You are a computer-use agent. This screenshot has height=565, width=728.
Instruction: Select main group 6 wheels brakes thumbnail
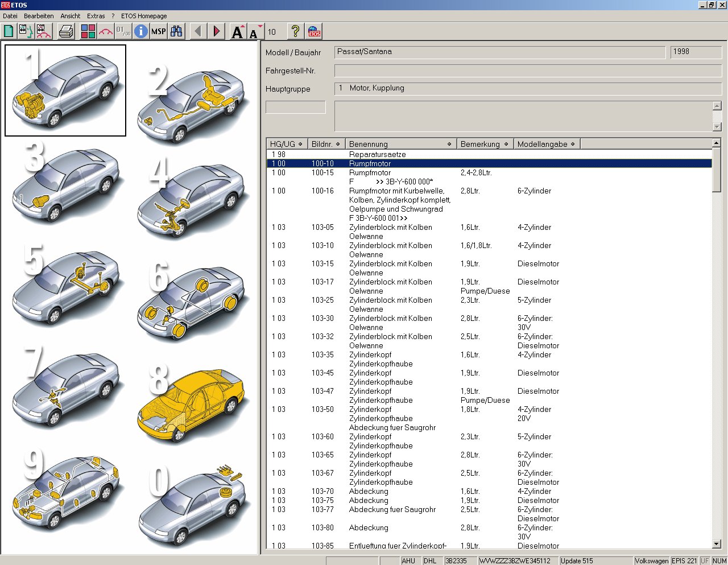pyautogui.click(x=191, y=302)
